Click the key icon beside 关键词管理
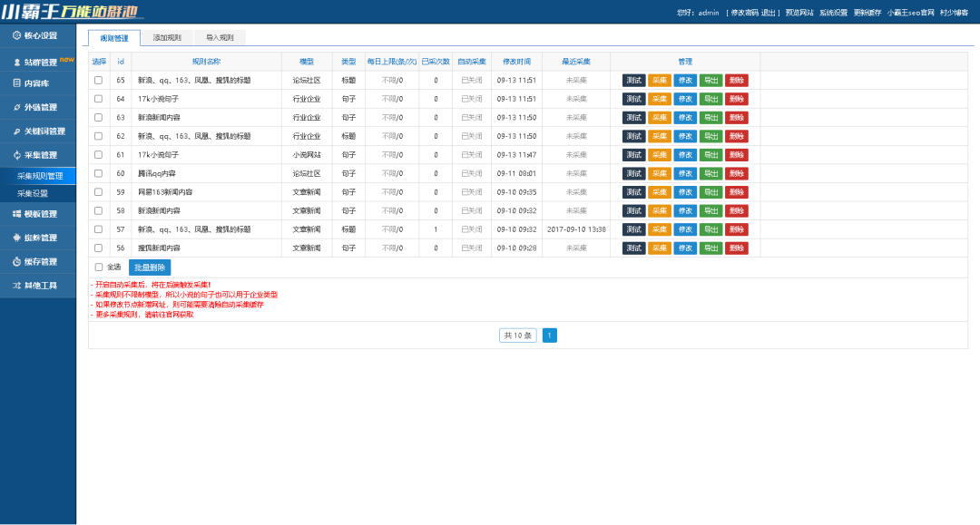The image size is (980, 525). 16,131
